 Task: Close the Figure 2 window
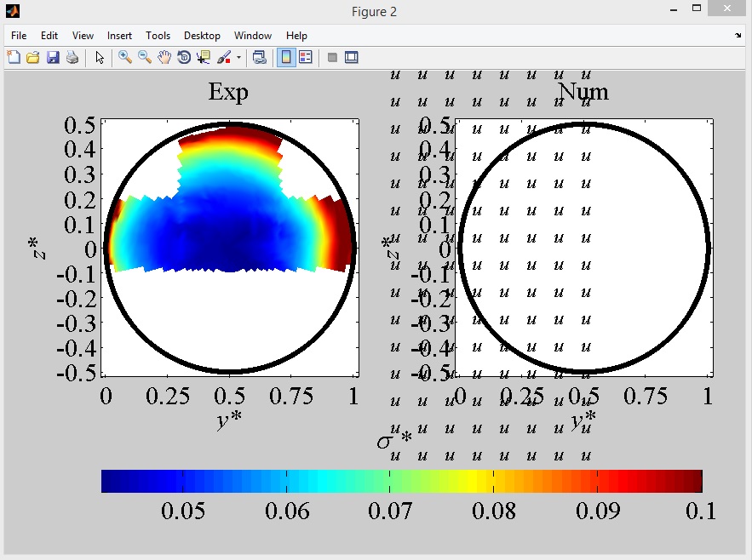point(727,9)
